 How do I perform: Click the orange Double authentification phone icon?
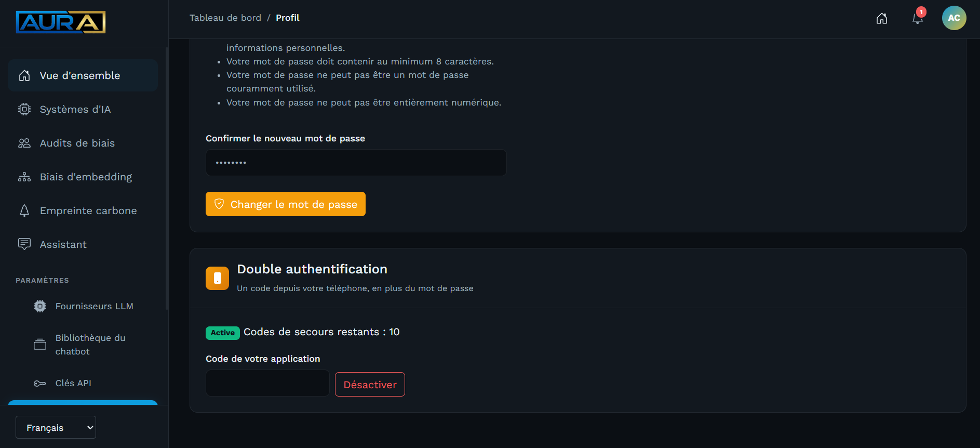[x=217, y=278]
